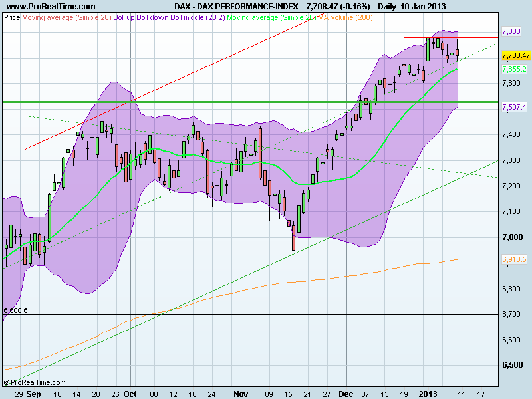Image resolution: width=532 pixels, height=399 pixels.
Task: Click the 7,100 price axis label
Action: (511, 211)
